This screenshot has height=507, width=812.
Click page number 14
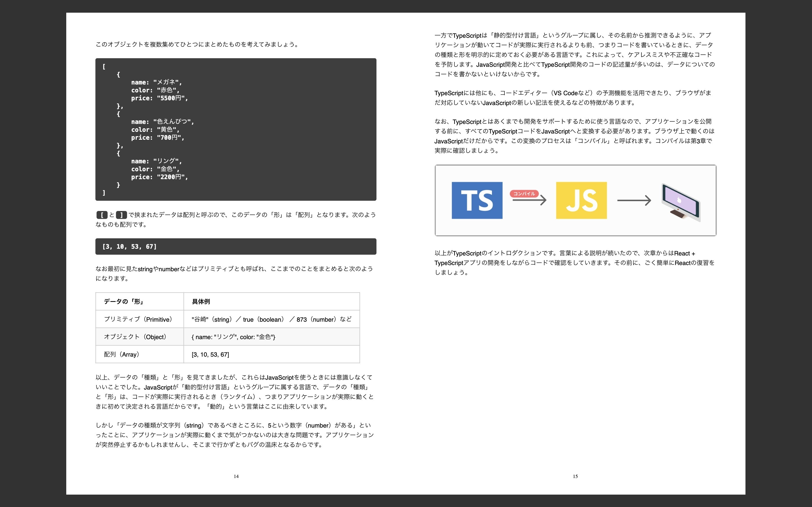click(236, 476)
